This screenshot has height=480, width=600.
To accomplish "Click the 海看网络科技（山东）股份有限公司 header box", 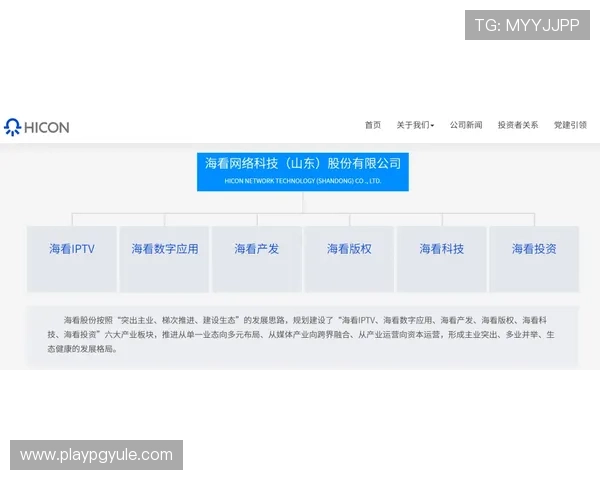I will pos(303,172).
